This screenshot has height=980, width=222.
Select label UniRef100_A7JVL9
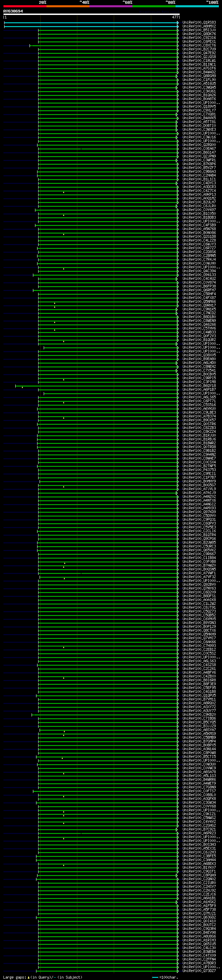coord(199,489)
